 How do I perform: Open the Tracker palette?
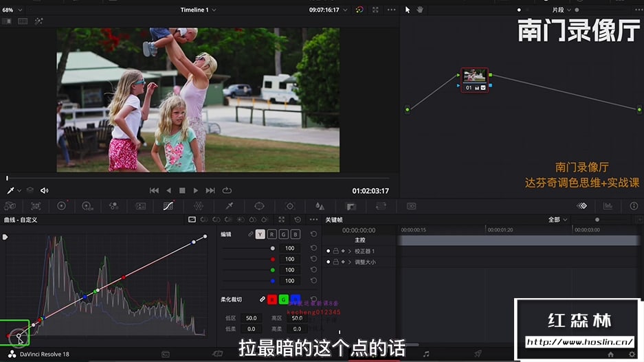tap(289, 206)
